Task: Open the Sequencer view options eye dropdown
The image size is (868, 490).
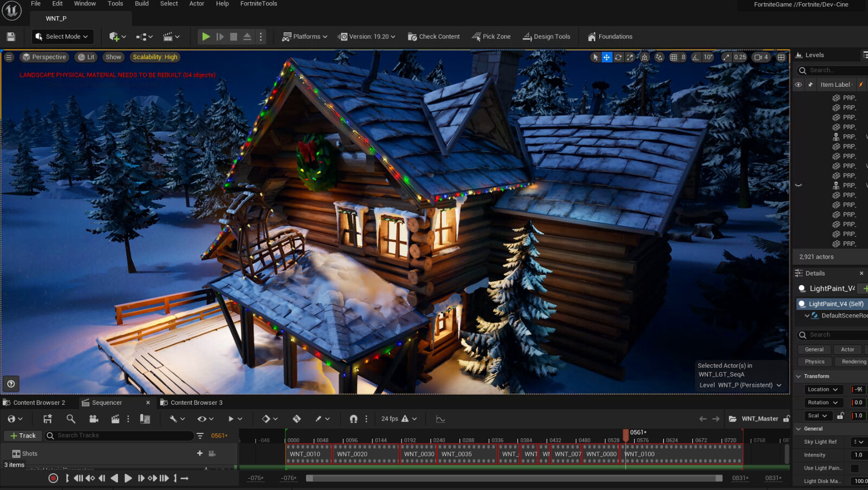Action: click(x=205, y=419)
